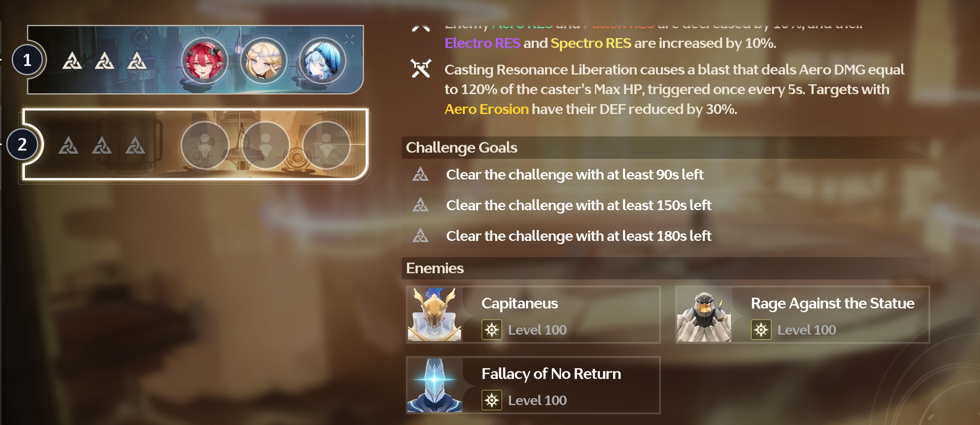Click the element icon under Fallacy of No Return
The height and width of the screenshot is (425, 980).
tap(492, 401)
